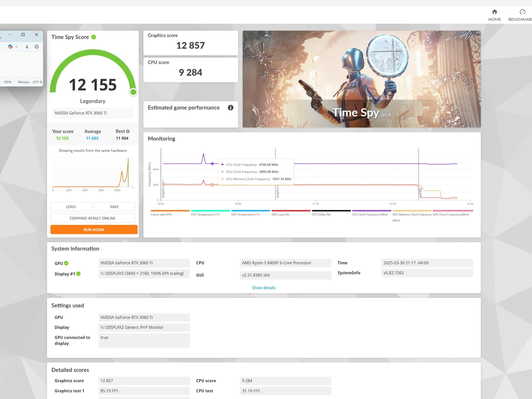Open the settings gear in the small window
This screenshot has width=532, height=399.
pyautogui.click(x=37, y=47)
